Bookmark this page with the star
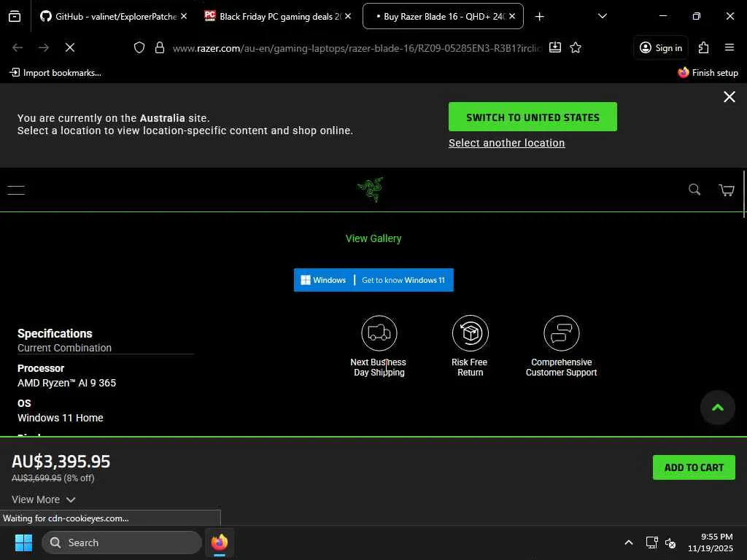 pyautogui.click(x=576, y=47)
